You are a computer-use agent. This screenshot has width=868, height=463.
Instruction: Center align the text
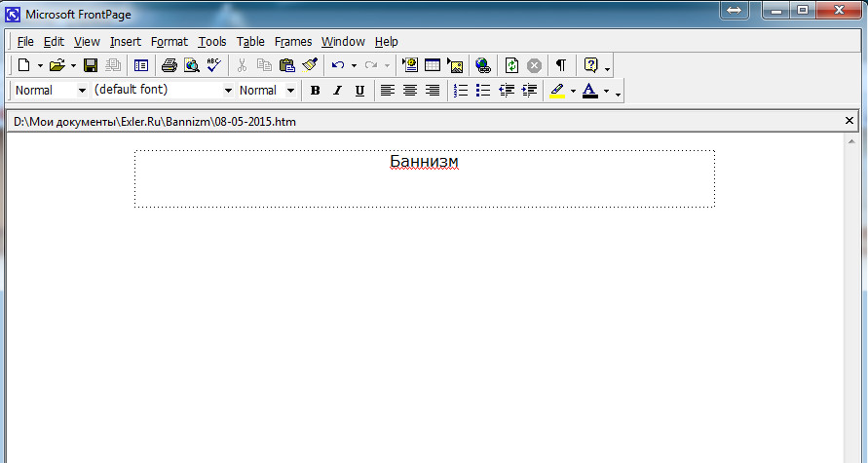tap(410, 91)
